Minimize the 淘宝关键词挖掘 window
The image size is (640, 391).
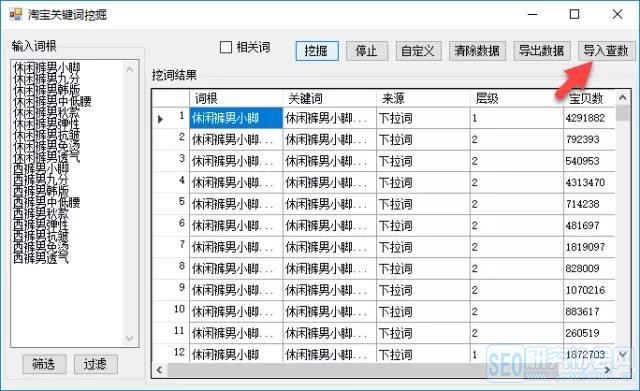point(532,15)
